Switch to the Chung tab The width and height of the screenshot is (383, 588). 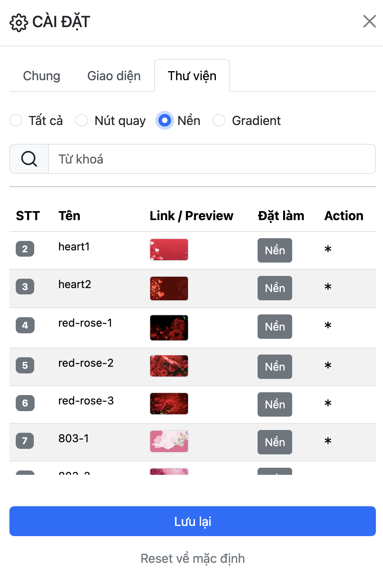click(x=42, y=76)
